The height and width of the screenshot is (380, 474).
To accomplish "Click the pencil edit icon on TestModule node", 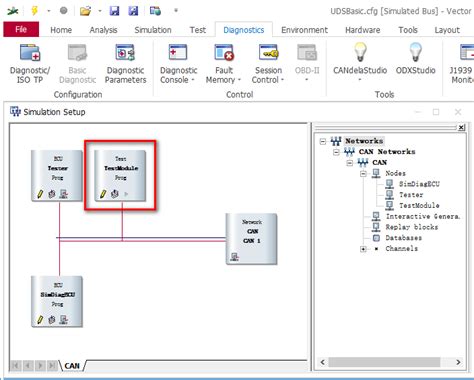I will pos(103,193).
